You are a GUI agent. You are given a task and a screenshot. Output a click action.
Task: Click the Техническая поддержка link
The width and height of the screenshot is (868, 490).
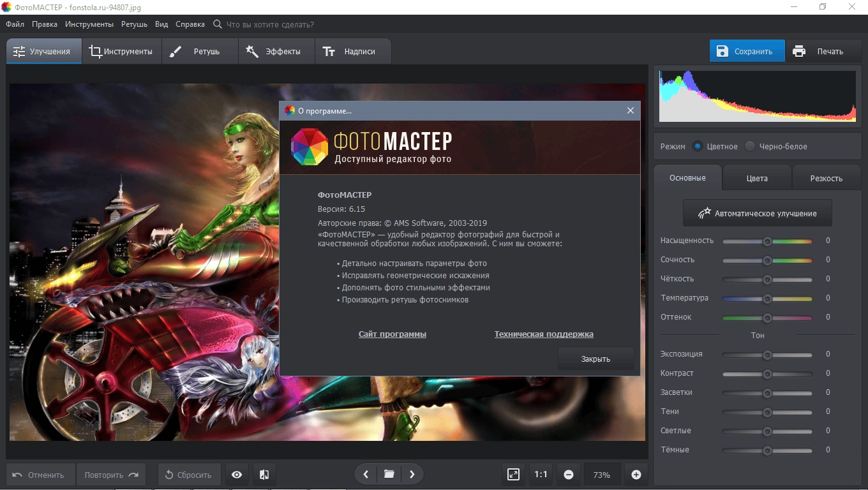[x=544, y=334]
